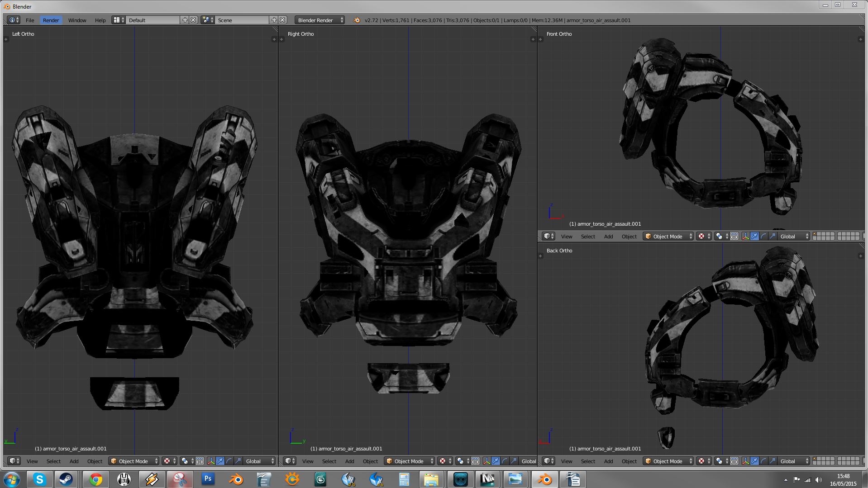Open Steam from the taskbar

coord(66,479)
